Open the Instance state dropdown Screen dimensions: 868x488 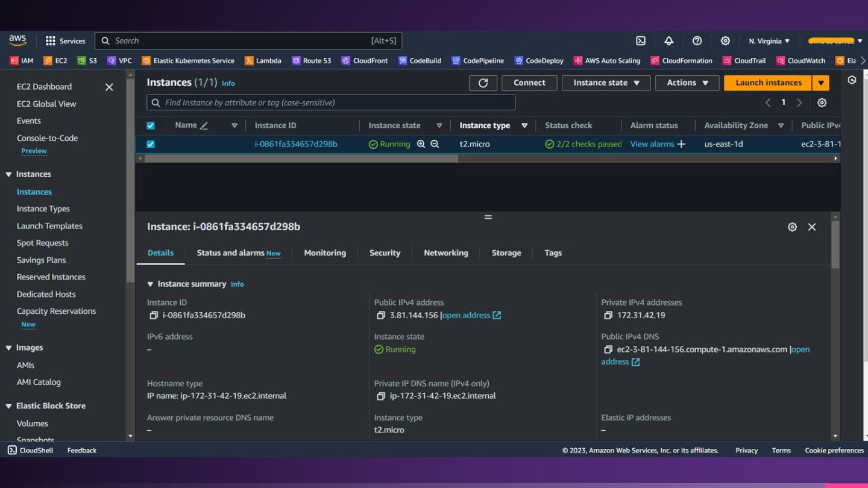tap(606, 83)
